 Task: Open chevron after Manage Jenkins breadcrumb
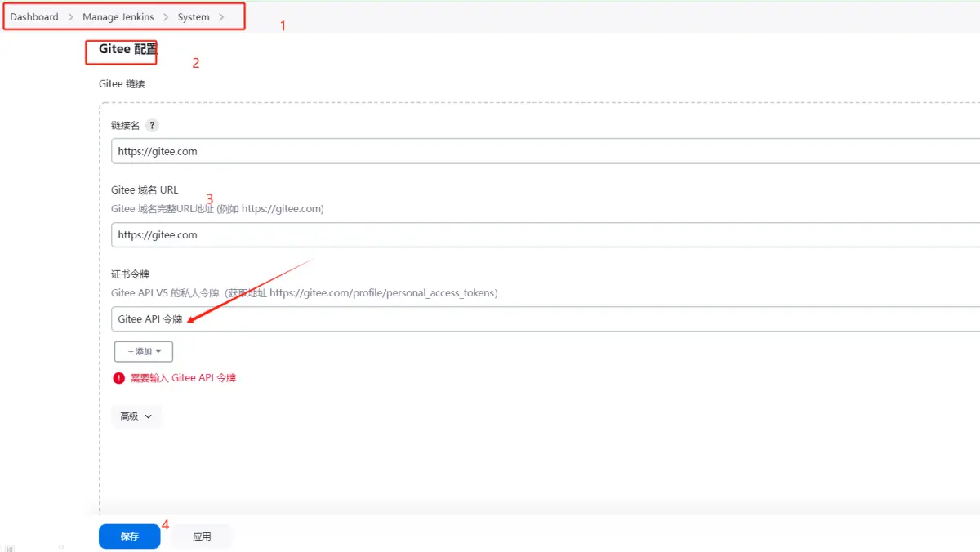tap(166, 17)
